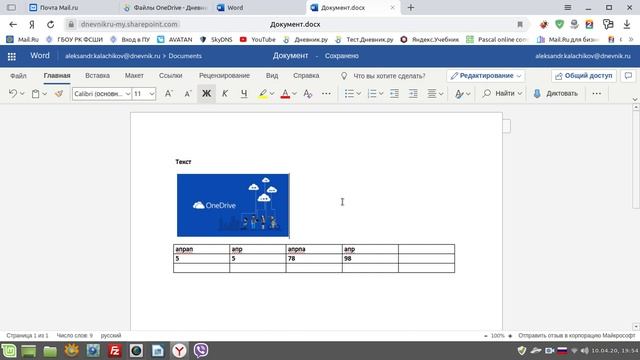Select the Format Painter brush
Screen dimensions: 640x360
(59, 93)
